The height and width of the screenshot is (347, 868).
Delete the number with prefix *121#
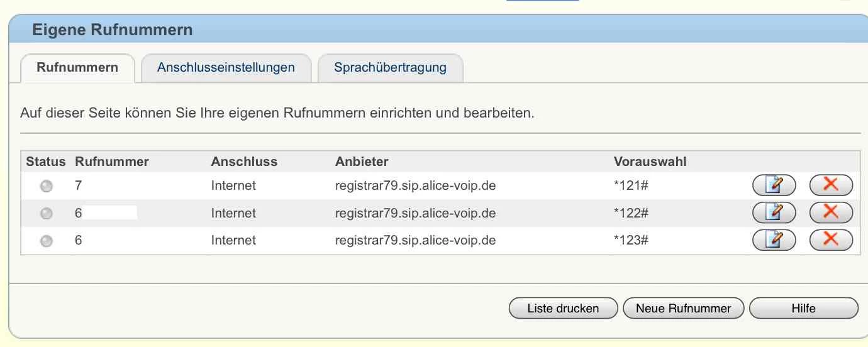(831, 185)
